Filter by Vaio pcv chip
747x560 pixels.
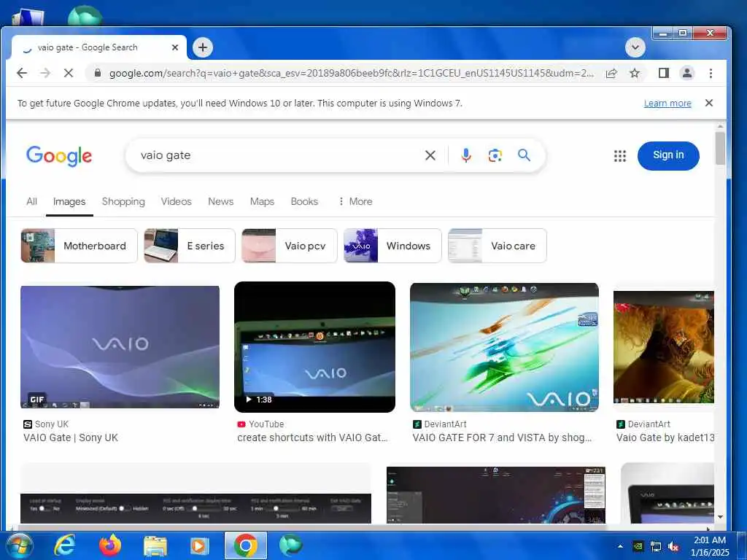[290, 246]
